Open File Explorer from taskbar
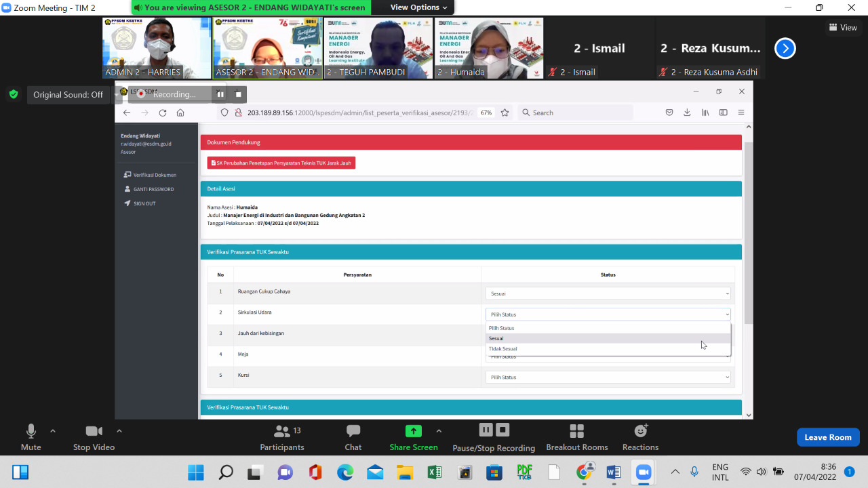Screen dimensions: 868x488 [405, 472]
